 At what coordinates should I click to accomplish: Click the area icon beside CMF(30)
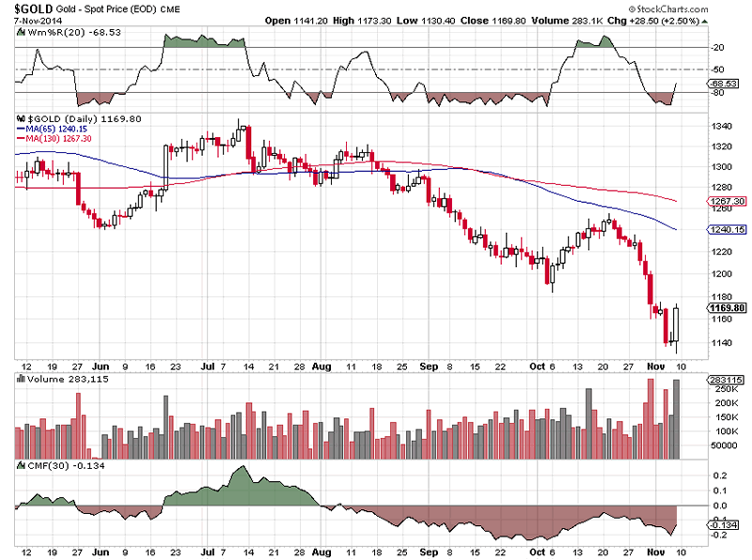point(21,465)
